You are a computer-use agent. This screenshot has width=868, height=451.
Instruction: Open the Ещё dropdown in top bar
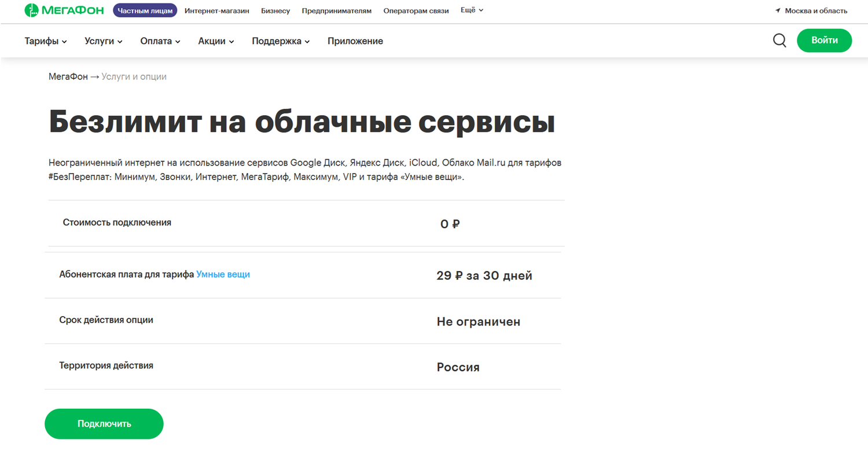[472, 10]
